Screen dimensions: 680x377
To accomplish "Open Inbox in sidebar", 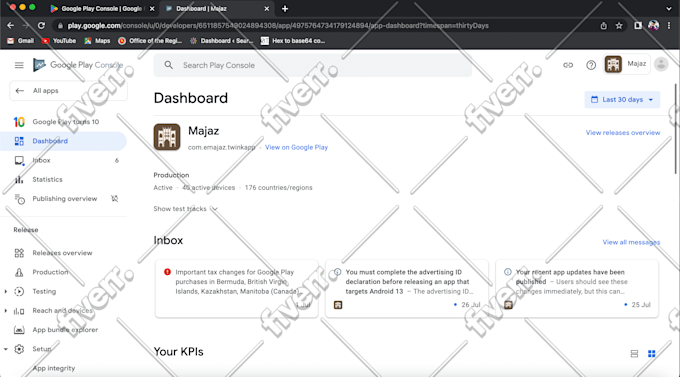I will pyautogui.click(x=63, y=160).
